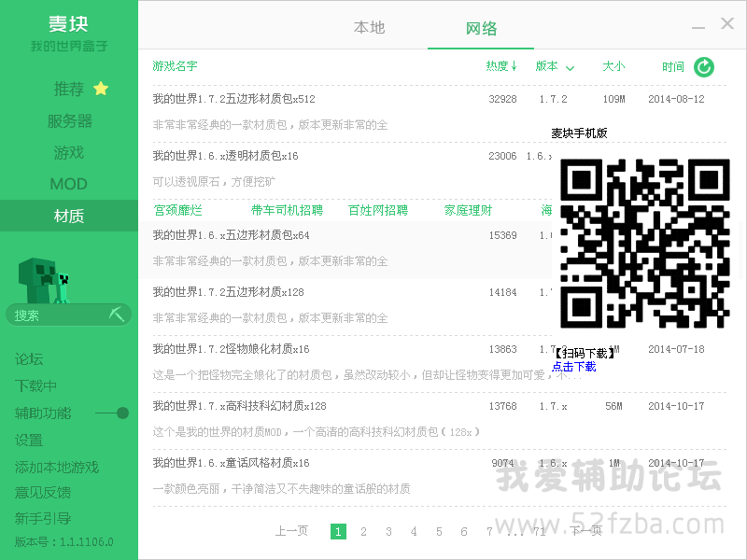This screenshot has width=747, height=560.
Task: Select 我的世界1.6.x透明材质包x16
Action: [225, 156]
